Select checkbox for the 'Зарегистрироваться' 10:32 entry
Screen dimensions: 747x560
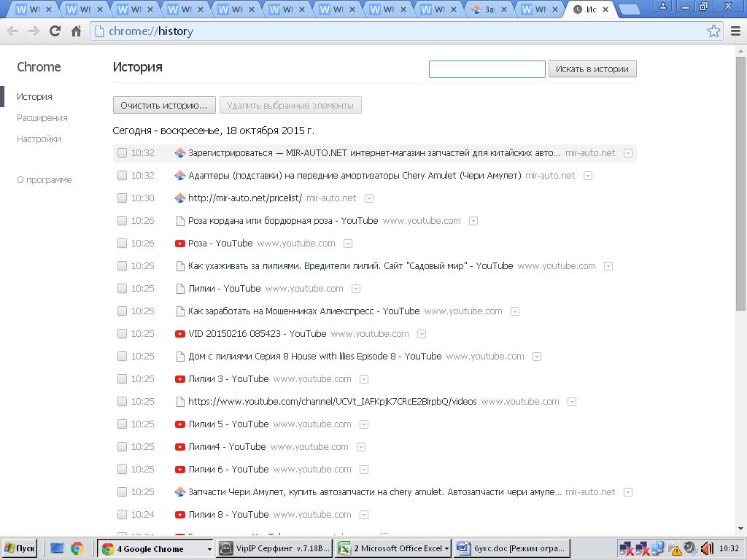122,153
